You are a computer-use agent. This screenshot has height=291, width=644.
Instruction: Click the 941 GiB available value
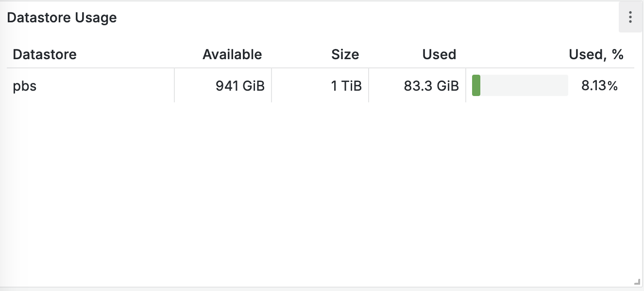240,85
